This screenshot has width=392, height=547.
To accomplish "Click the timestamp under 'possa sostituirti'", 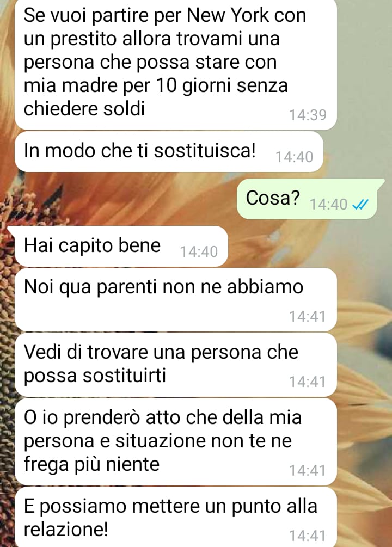I will tap(307, 382).
